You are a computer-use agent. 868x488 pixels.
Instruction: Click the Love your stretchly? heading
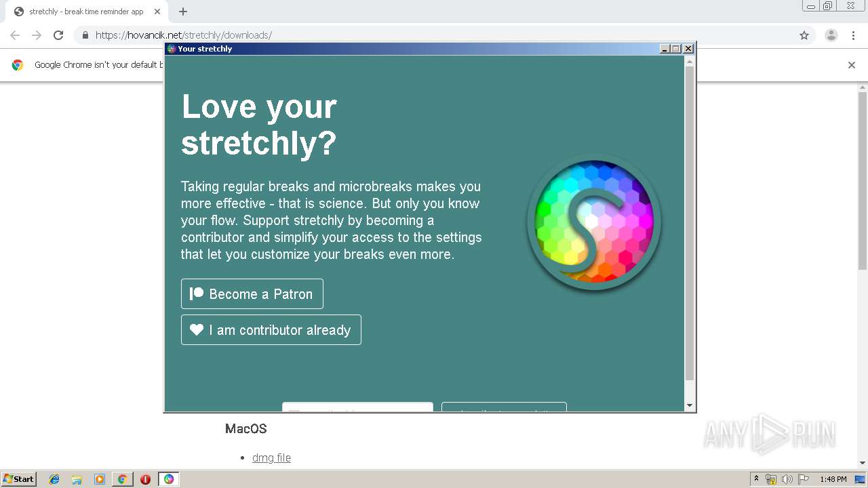(259, 125)
